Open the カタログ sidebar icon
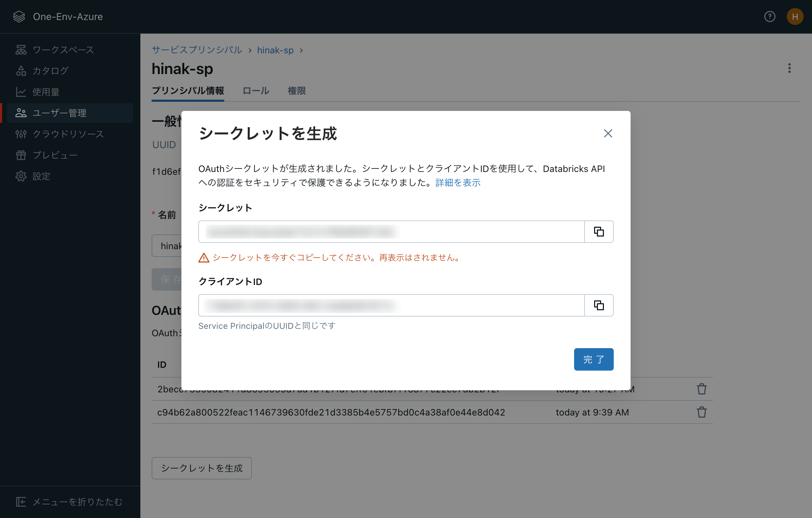This screenshot has height=518, width=812. coord(21,71)
